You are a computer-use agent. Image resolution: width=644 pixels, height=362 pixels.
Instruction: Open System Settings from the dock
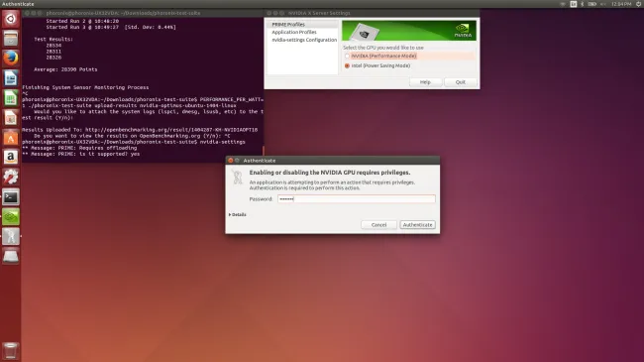click(11, 177)
